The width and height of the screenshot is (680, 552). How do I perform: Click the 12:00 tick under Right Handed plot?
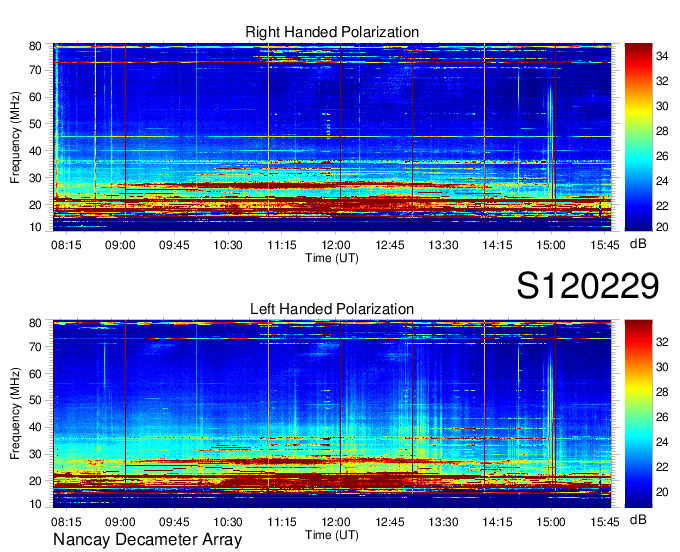point(336,245)
